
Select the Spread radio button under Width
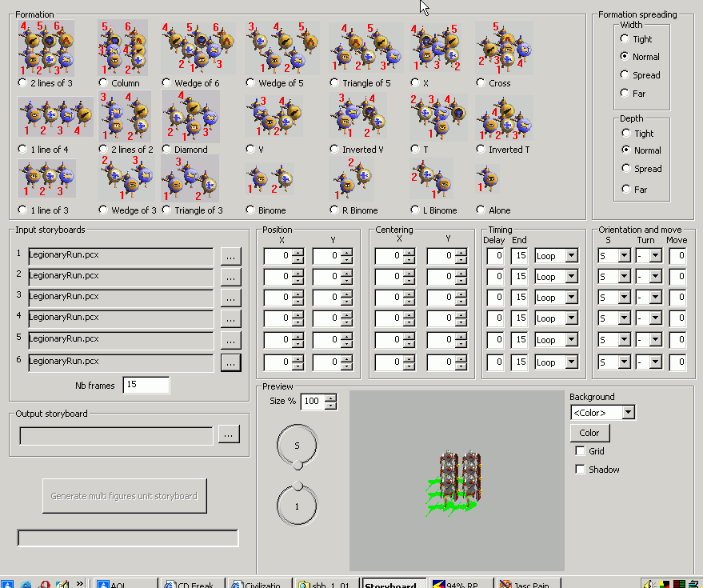tap(625, 74)
